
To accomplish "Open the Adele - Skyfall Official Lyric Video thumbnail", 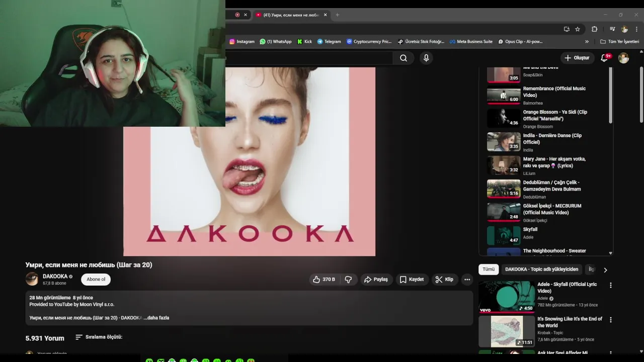I will tap(507, 297).
